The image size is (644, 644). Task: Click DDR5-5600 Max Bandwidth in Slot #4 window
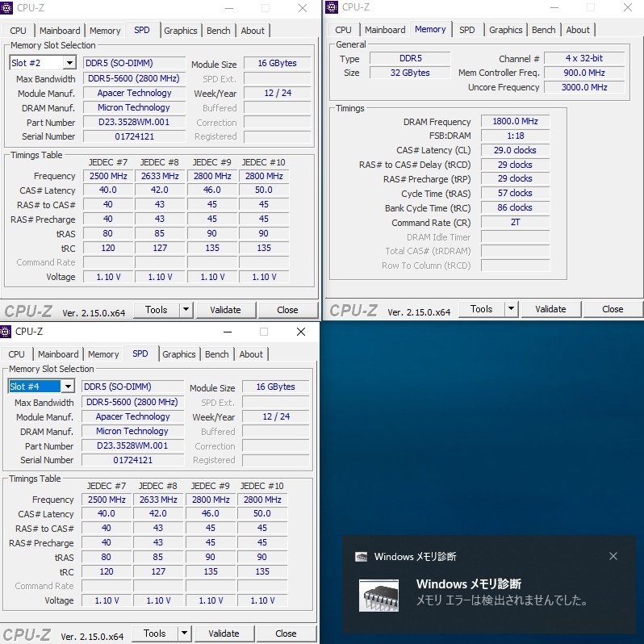point(132,402)
